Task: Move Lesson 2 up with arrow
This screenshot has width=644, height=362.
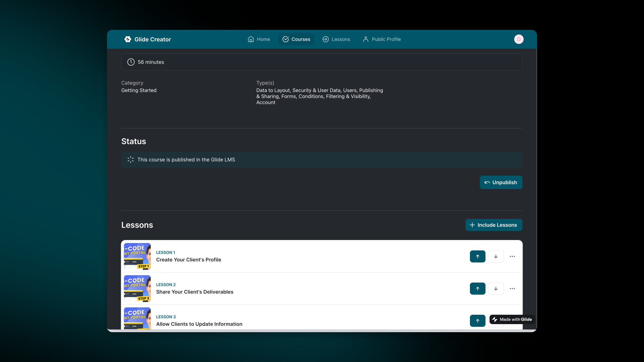Action: [x=477, y=289]
